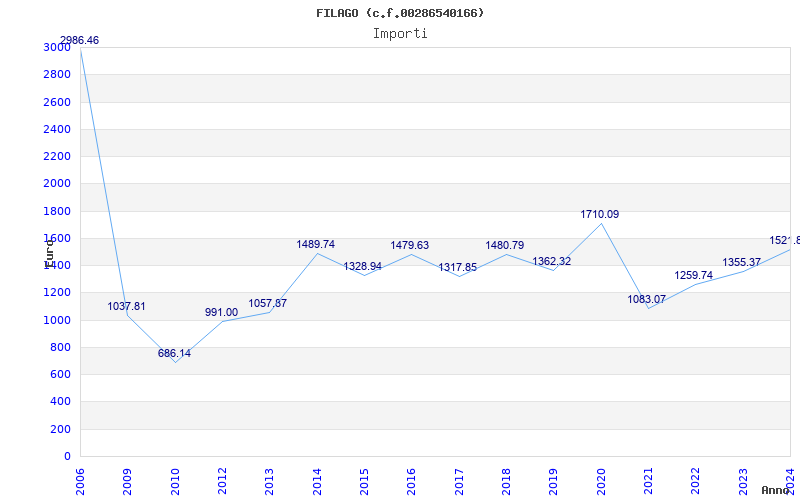Click the x-axis year 2009
800x500 pixels.
(128, 482)
